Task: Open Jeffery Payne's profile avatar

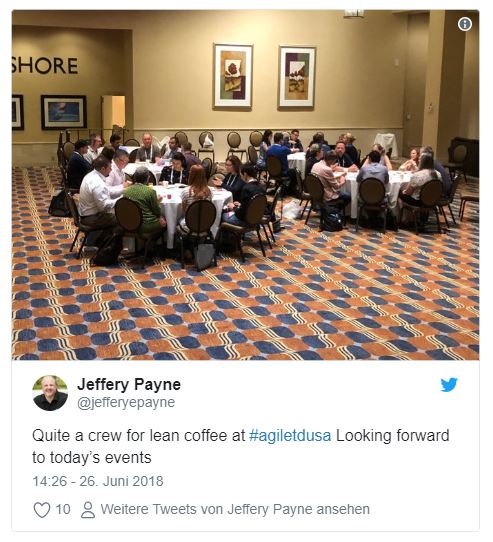Action: pyautogui.click(x=50, y=393)
